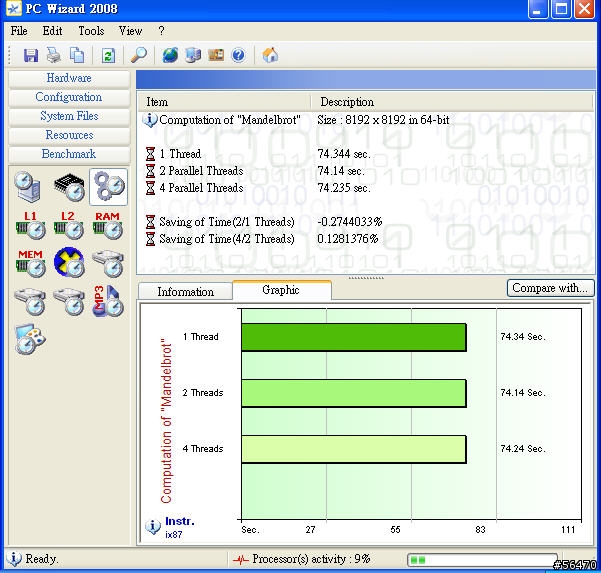Image resolution: width=601 pixels, height=573 pixels.
Task: Open the File menu
Action: coord(19,31)
